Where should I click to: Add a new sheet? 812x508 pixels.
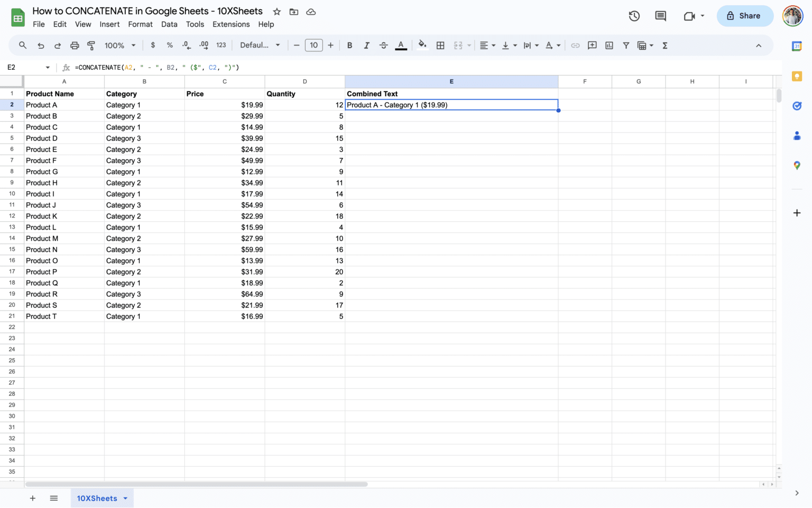tap(33, 498)
